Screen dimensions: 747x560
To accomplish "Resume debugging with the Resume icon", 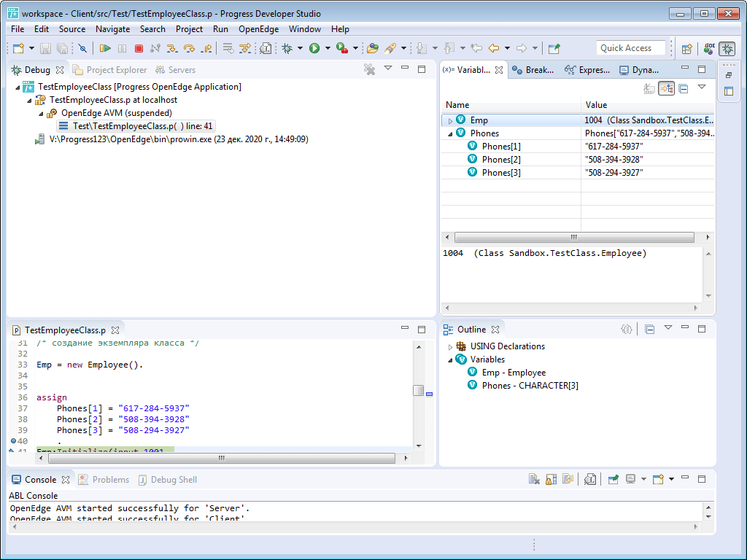I will pyautogui.click(x=105, y=48).
